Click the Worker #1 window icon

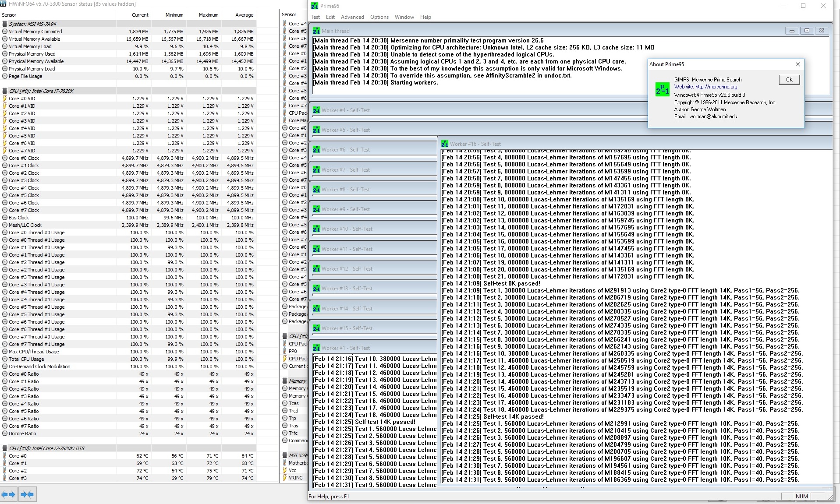(316, 348)
